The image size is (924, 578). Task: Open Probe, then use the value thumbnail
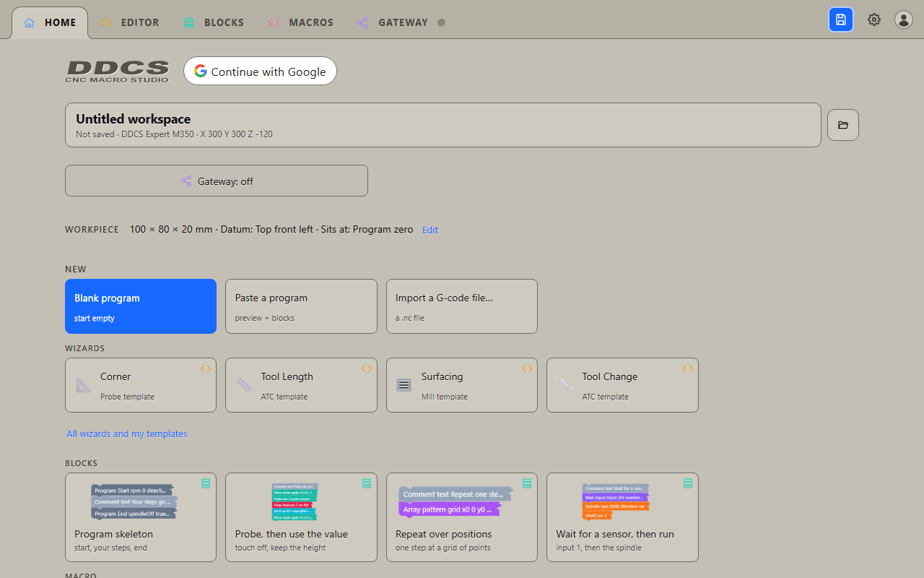pos(295,501)
